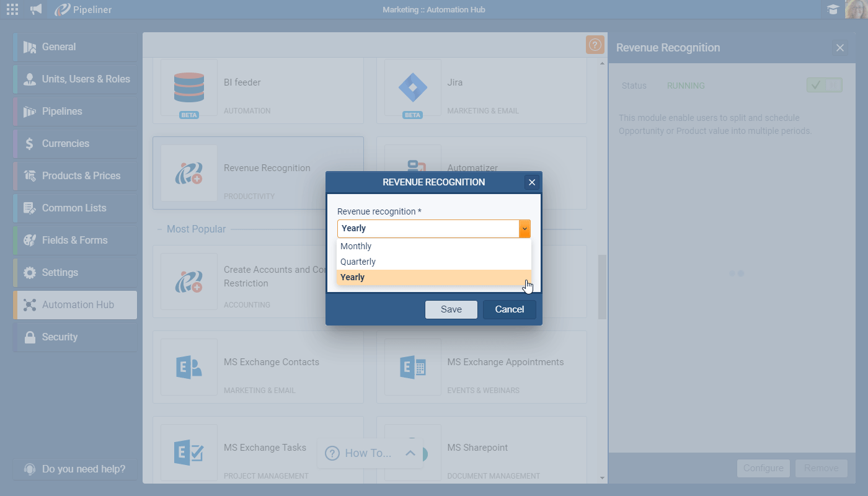This screenshot has height=496, width=868.
Task: Click Cancel in Revenue Recognition dialog
Action: coord(509,309)
